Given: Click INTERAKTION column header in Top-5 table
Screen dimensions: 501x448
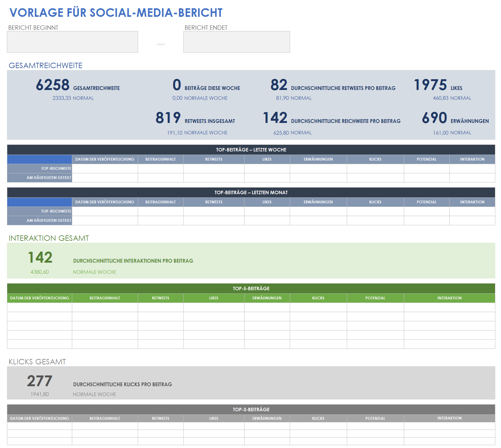Looking at the screenshot, I should 449,298.
